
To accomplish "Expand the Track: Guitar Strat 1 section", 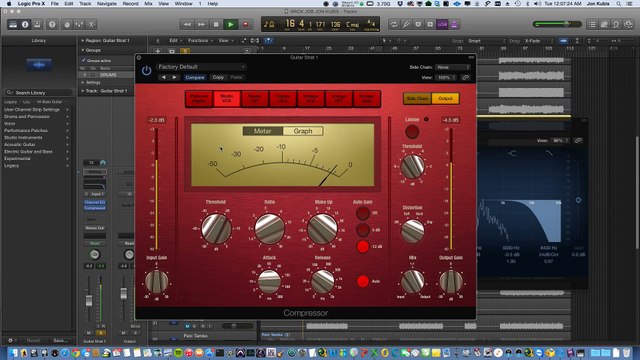I will 82,91.
